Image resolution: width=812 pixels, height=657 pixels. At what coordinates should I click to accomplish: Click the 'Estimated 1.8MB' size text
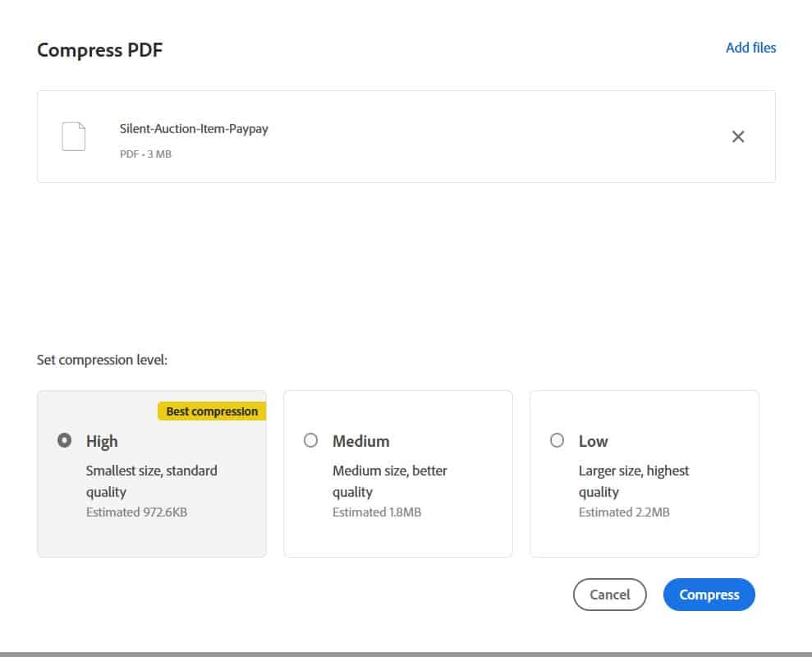[377, 512]
